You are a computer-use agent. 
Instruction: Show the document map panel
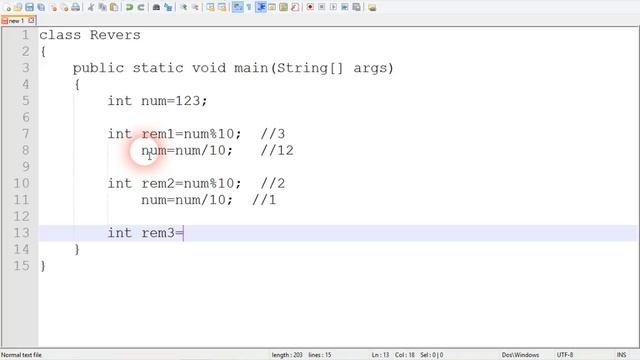[283, 7]
